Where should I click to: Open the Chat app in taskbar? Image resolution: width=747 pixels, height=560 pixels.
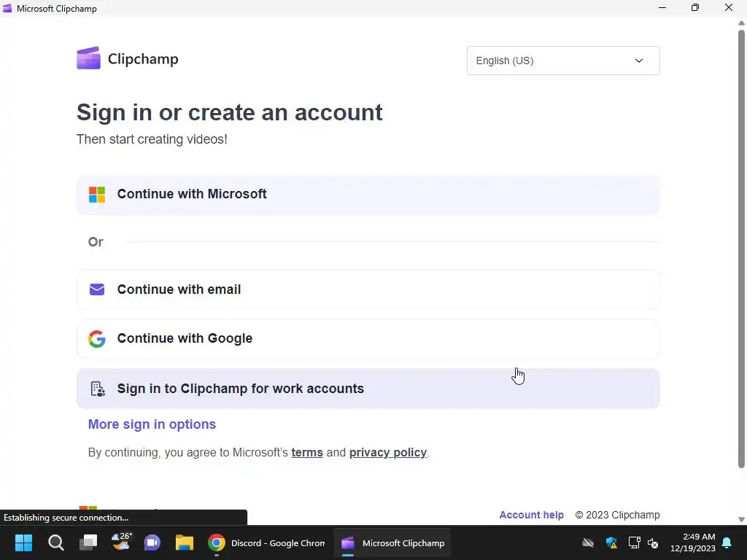[152, 542]
